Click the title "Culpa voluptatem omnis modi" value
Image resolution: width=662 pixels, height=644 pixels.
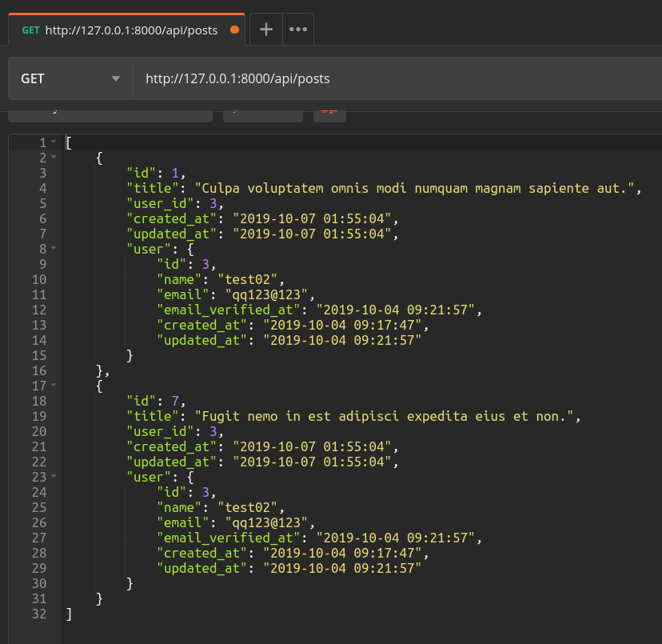[x=415, y=188]
